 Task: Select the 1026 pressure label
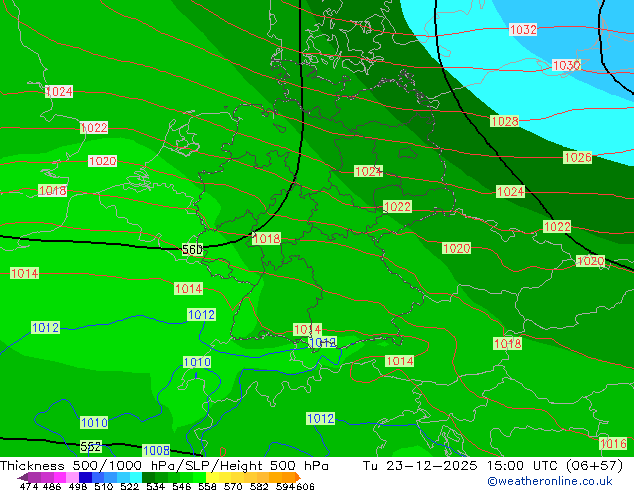[x=577, y=157]
